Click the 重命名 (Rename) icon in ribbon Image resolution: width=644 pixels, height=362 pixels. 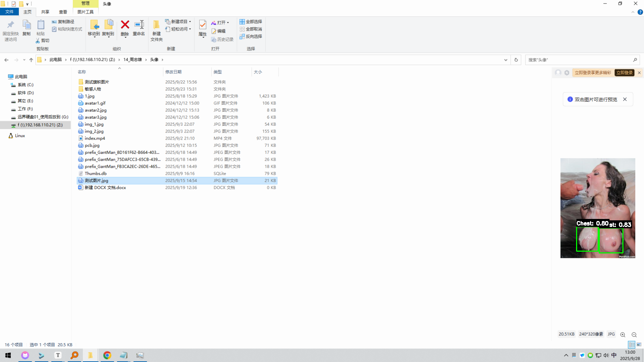pos(139,25)
